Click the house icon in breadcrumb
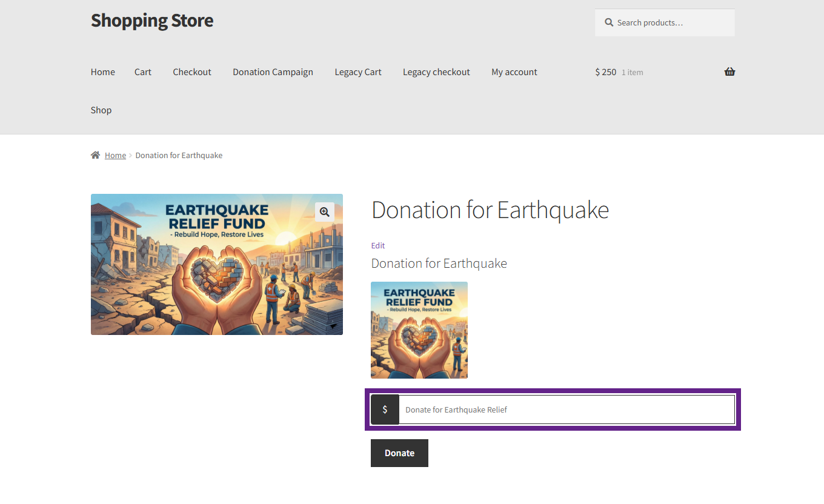 pos(95,156)
